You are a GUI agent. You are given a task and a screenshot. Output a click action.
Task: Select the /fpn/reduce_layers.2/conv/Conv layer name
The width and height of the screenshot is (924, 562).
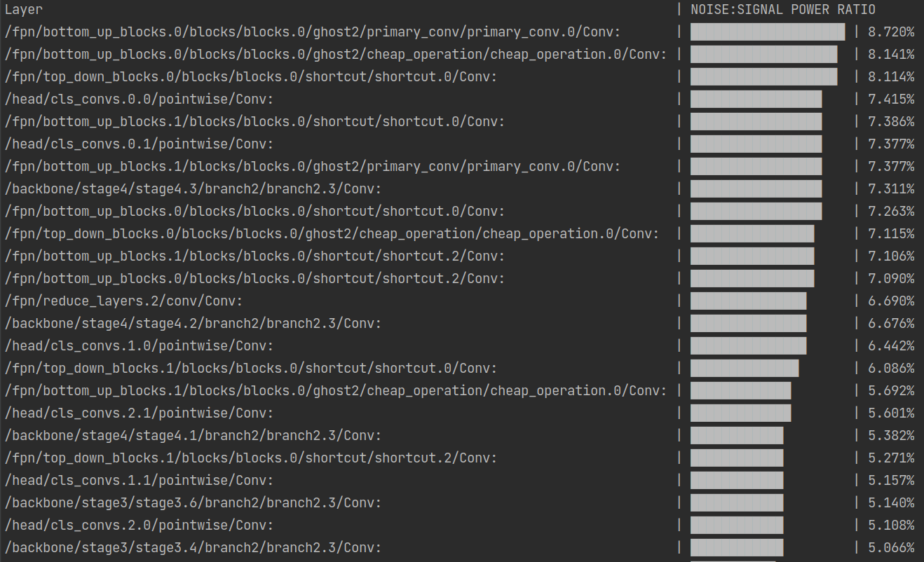123,301
